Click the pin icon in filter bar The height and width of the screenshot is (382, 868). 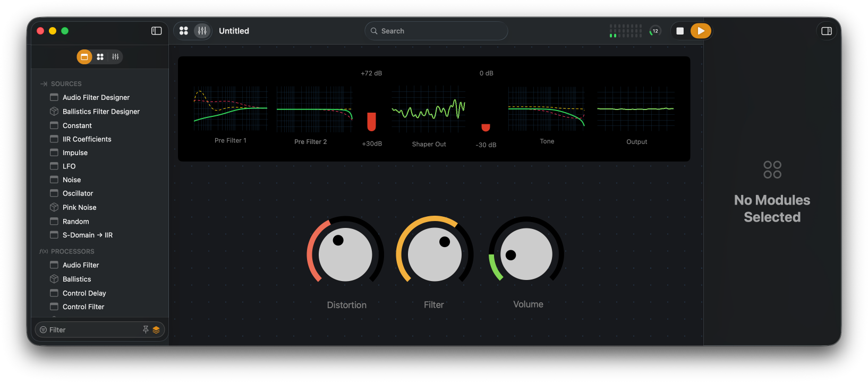pos(146,330)
